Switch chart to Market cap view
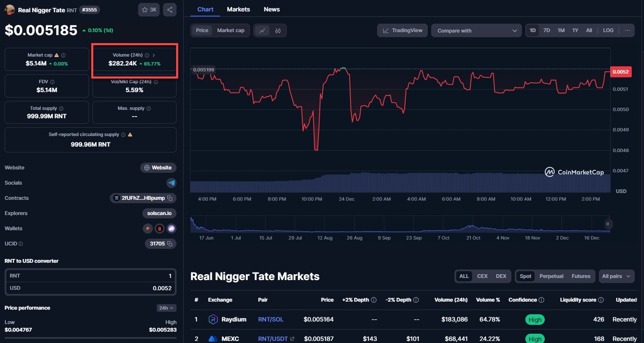The height and width of the screenshot is (343, 644). pyautogui.click(x=231, y=30)
